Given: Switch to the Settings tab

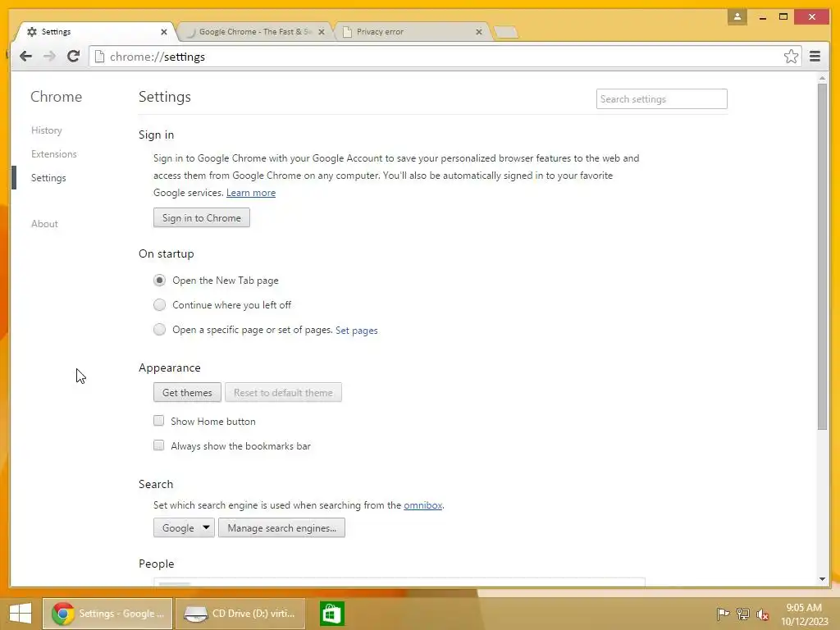Looking at the screenshot, I should (94, 32).
